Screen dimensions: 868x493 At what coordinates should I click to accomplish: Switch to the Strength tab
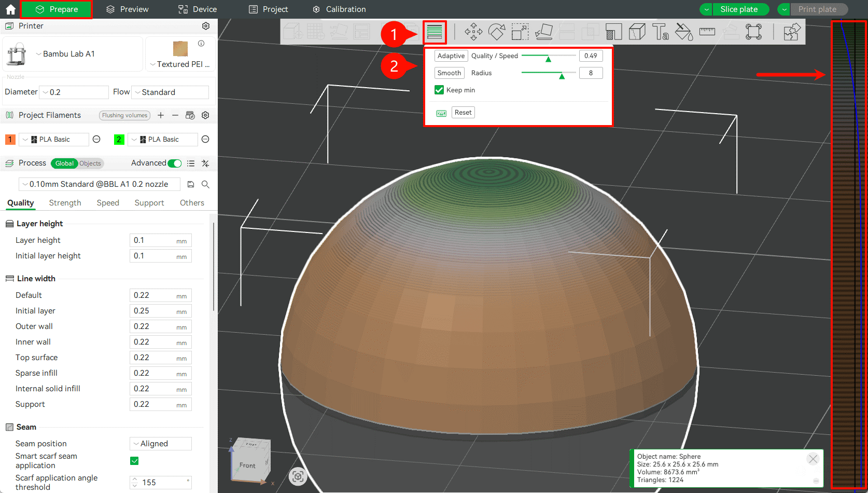pos(65,203)
